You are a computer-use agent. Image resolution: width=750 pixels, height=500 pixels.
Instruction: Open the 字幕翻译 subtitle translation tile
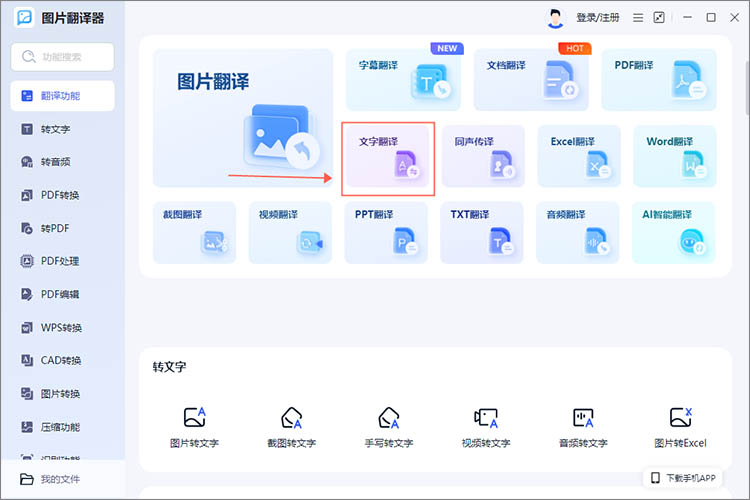click(403, 80)
